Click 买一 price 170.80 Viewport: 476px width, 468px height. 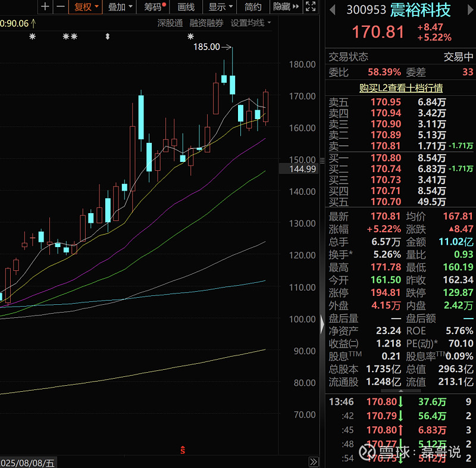[x=386, y=158]
